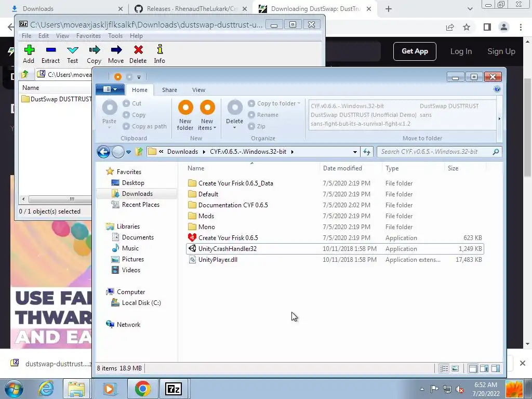532x399 pixels.
Task: Select the Create Your Frisk 0.6.5_Data folder
Action: (335, 183)
